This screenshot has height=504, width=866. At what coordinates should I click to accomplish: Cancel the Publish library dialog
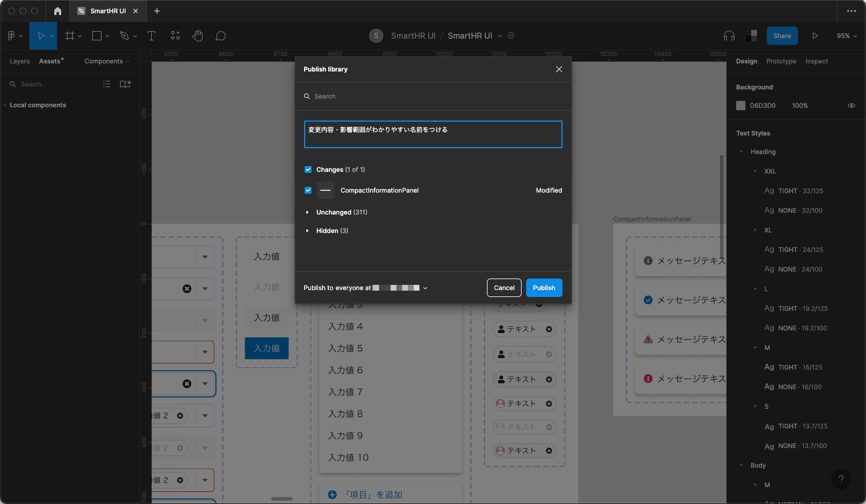point(504,288)
